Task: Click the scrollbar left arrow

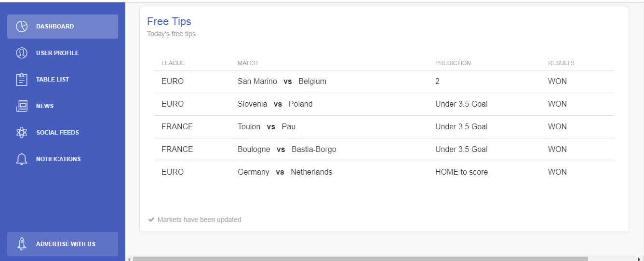Action: [x=129, y=259]
